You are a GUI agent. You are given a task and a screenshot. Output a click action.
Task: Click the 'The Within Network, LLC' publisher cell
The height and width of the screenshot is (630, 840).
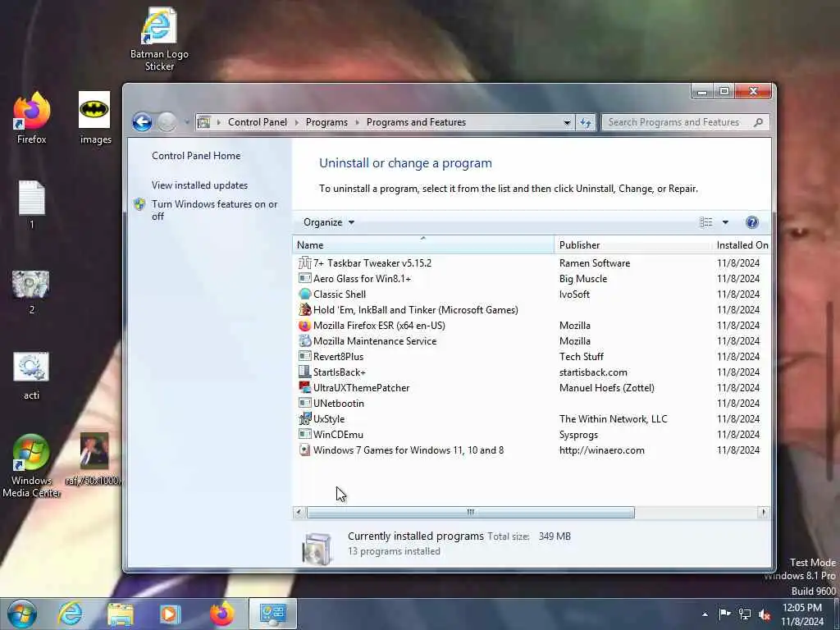point(614,419)
